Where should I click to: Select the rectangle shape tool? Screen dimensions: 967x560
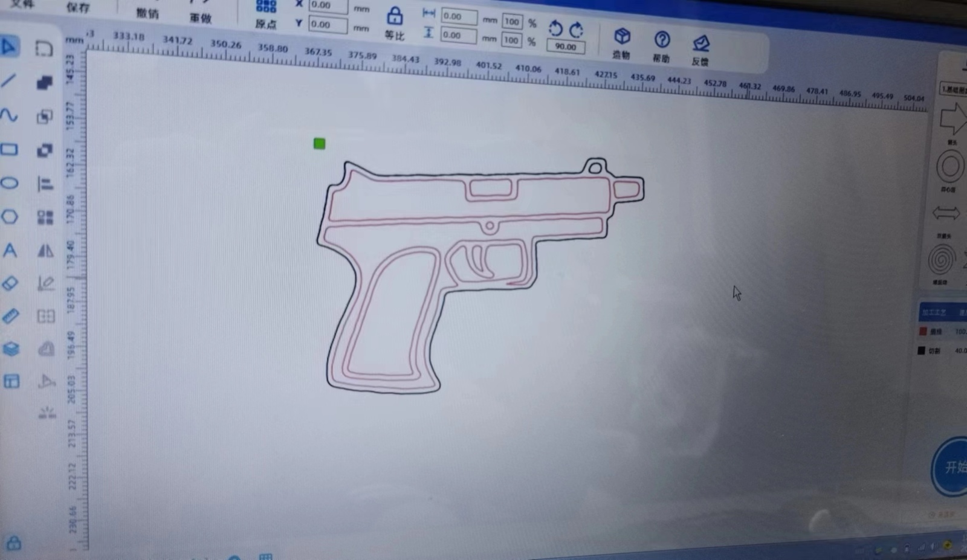click(x=9, y=149)
